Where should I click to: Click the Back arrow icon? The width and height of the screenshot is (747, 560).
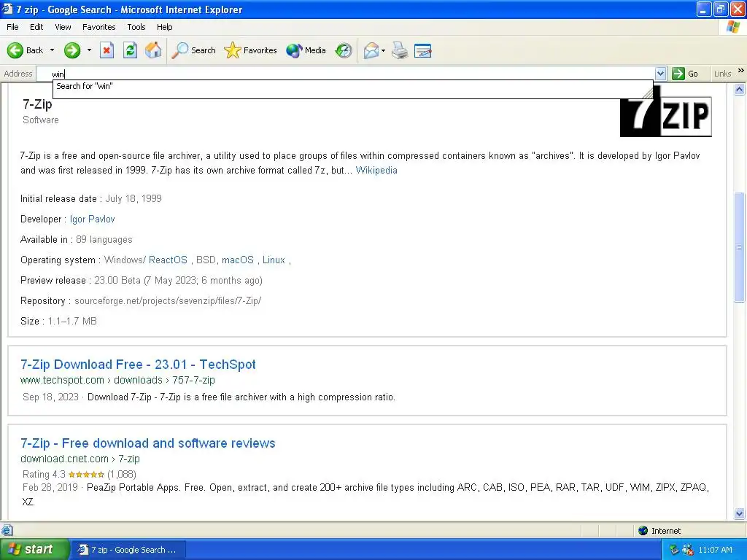click(15, 50)
